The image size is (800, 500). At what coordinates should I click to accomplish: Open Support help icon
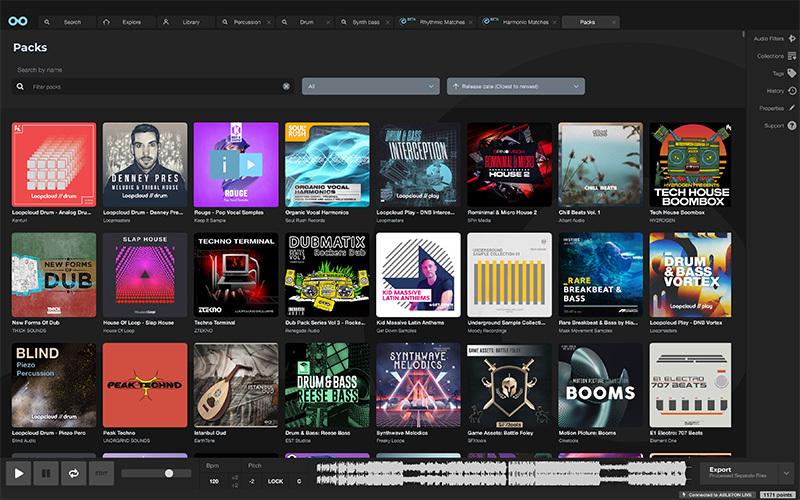(791, 126)
